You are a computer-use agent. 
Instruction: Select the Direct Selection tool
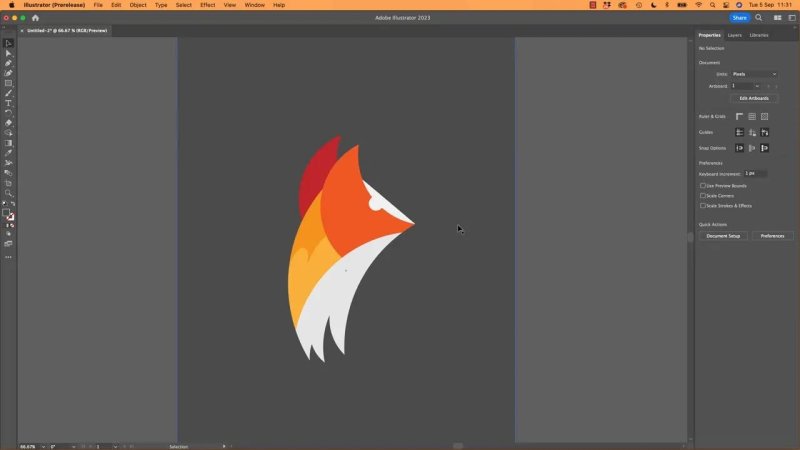8,53
